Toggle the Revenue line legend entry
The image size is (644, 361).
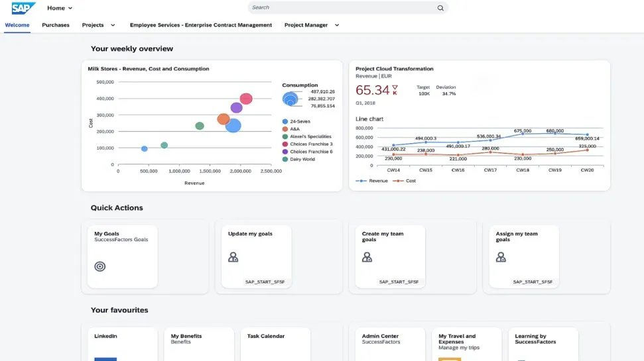[373, 180]
